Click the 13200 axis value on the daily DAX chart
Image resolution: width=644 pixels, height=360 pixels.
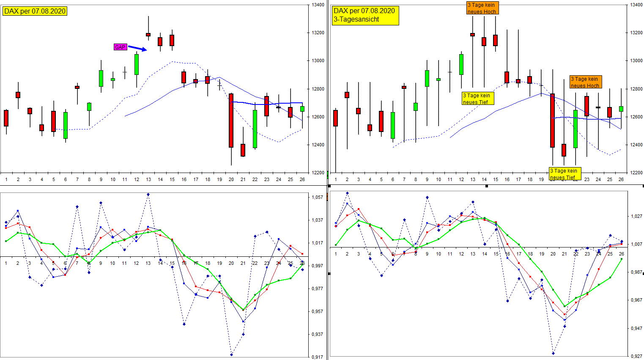point(318,33)
